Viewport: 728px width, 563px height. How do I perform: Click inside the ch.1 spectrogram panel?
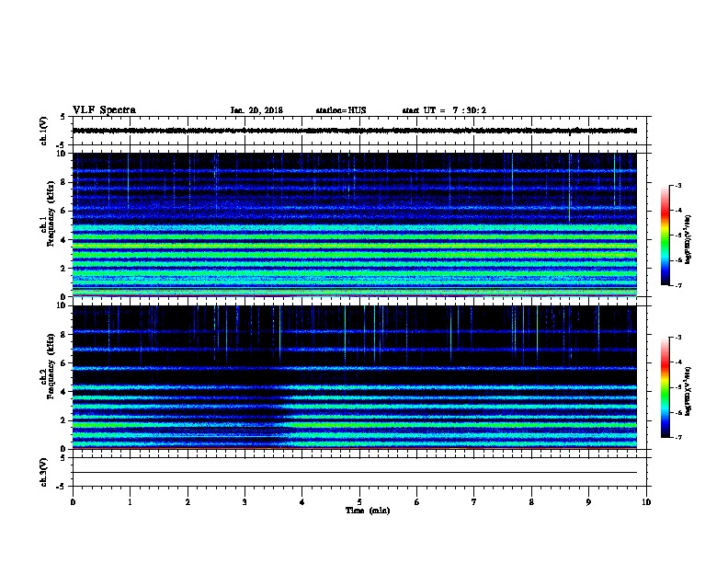click(355, 224)
